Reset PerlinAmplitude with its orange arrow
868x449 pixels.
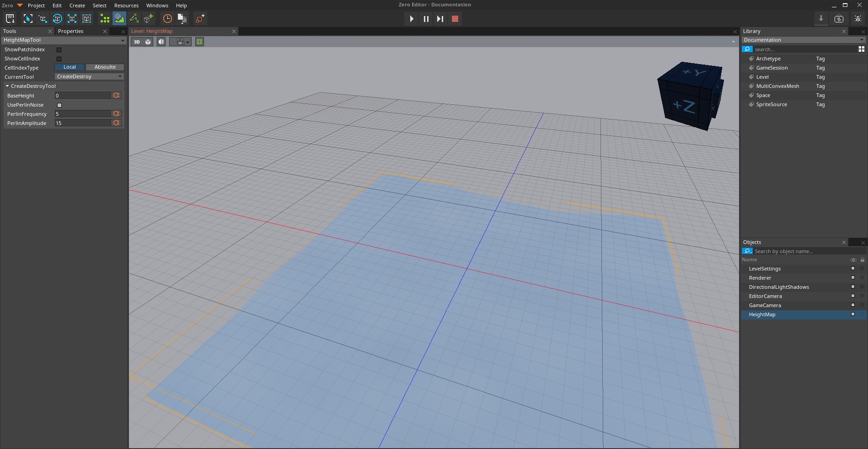[117, 123]
